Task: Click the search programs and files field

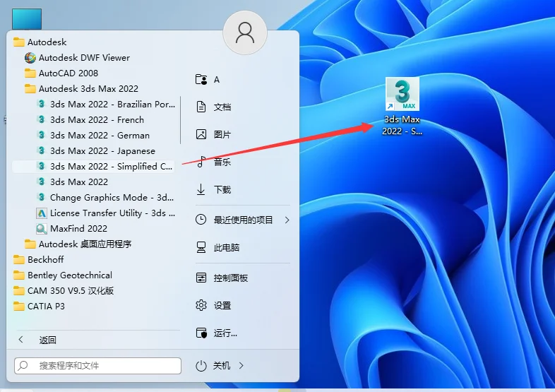Action: tap(97, 365)
